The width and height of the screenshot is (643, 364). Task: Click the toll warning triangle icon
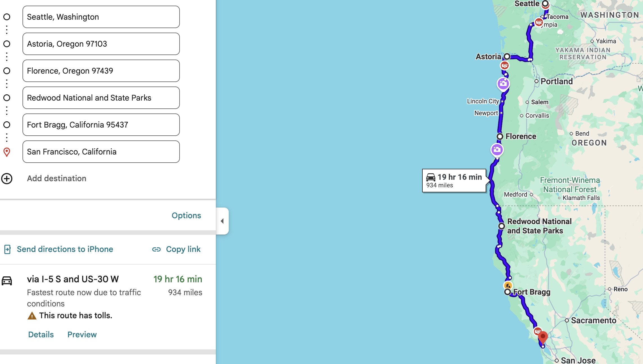pos(31,315)
